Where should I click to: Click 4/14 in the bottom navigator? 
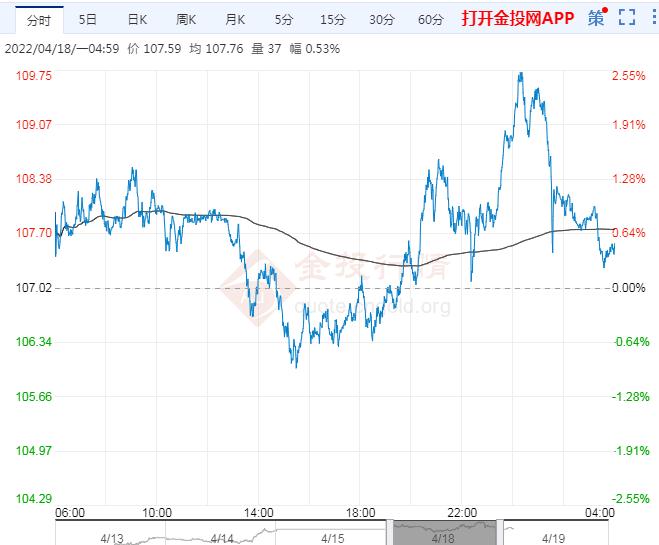[222, 538]
